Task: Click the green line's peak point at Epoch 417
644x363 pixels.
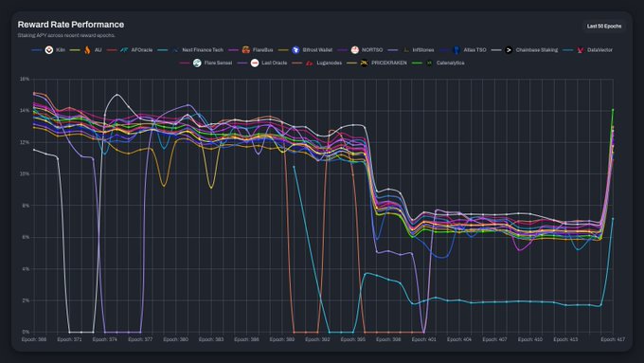Action: tap(613, 110)
